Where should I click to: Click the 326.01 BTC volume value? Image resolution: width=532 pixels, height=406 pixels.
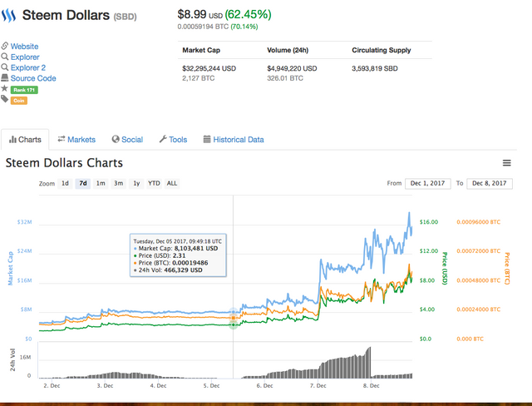click(285, 78)
